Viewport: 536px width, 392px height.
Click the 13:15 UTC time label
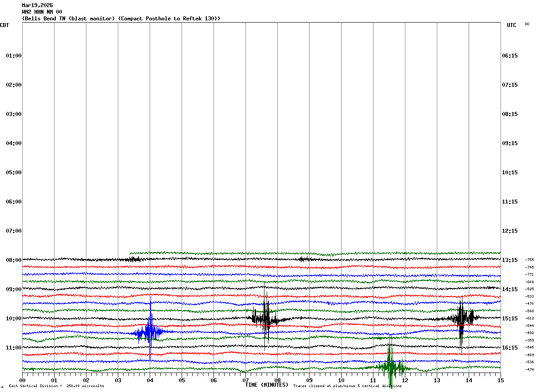[x=510, y=260]
